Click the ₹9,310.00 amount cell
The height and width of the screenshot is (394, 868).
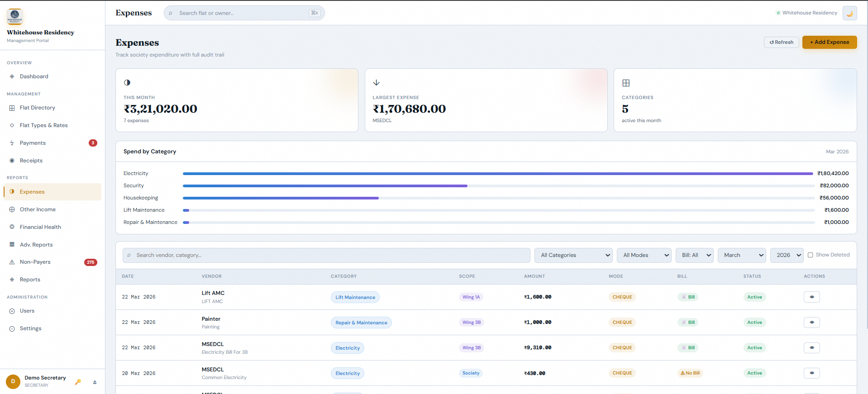coord(538,348)
